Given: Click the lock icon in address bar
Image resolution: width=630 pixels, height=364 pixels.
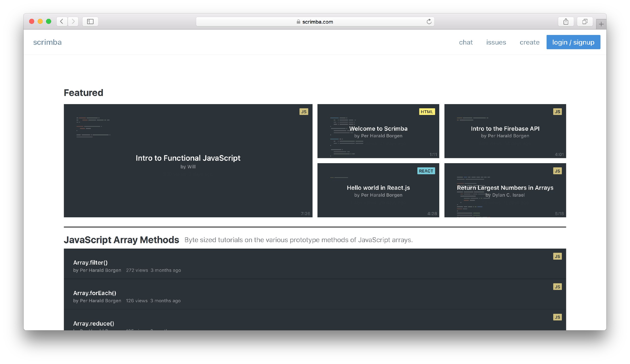Looking at the screenshot, I should [x=298, y=22].
